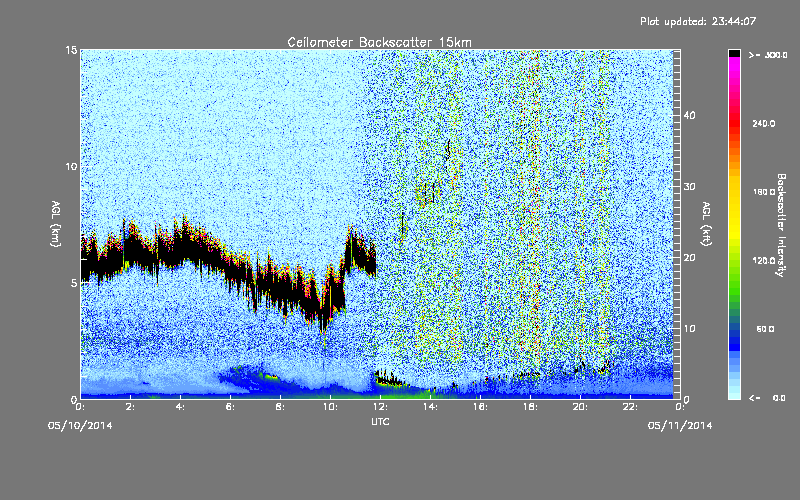
Task: Click the Backscatter Intensity colorbar label
Action: coord(781,225)
